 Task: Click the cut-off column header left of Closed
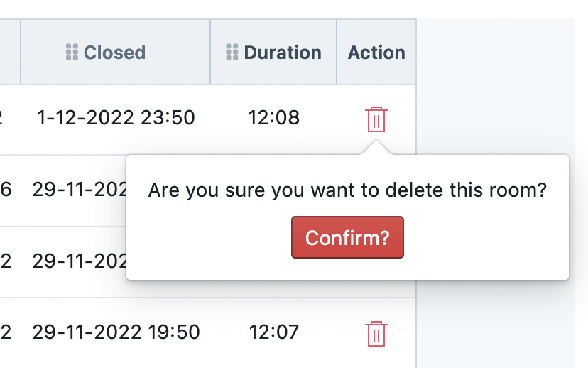10,52
